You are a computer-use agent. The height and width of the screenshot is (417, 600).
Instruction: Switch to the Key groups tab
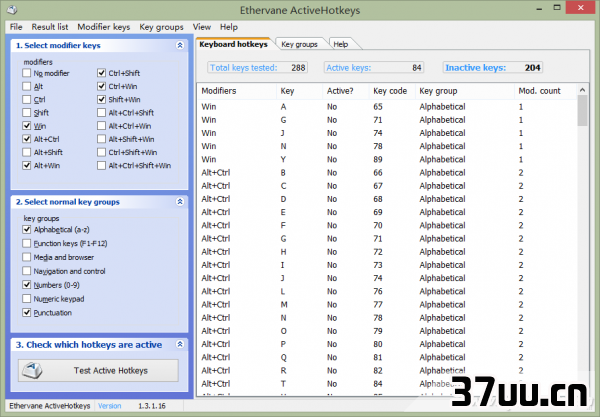[x=300, y=44]
